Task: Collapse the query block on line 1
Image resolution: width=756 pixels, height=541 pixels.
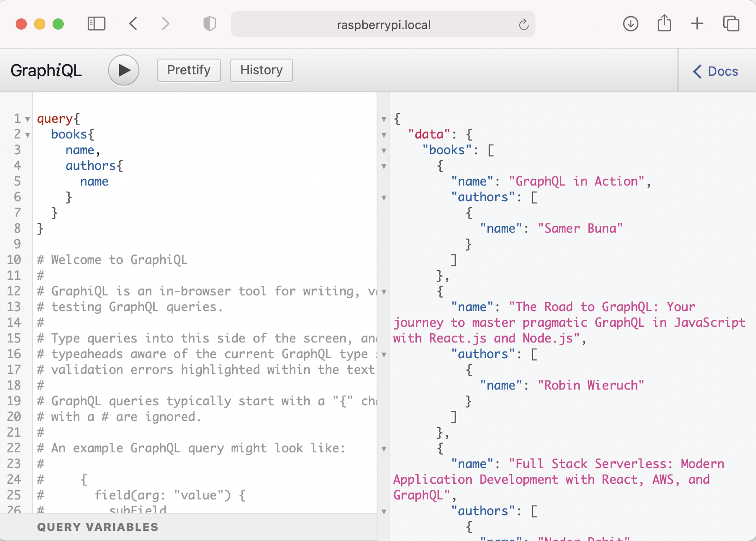Action: pyautogui.click(x=28, y=120)
